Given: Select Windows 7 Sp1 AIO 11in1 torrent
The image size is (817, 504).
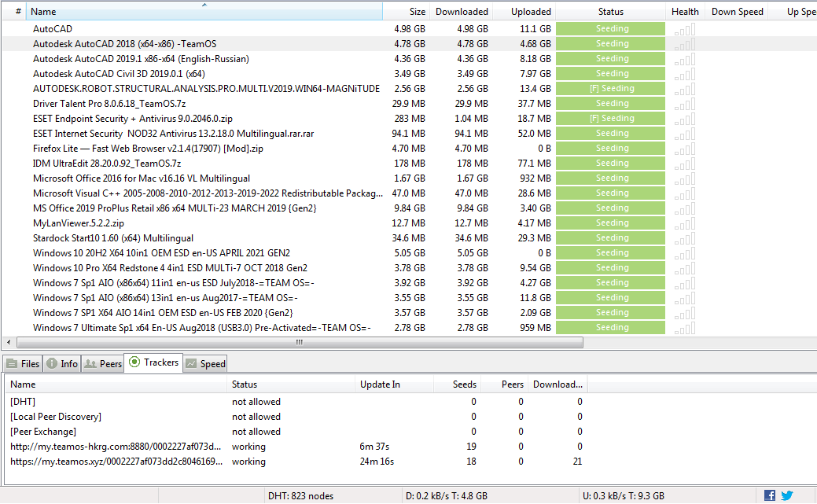Looking at the screenshot, I should (x=174, y=283).
